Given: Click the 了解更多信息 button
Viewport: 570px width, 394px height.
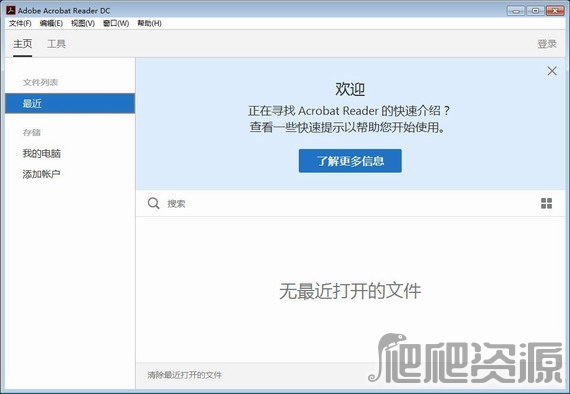Looking at the screenshot, I should pyautogui.click(x=350, y=161).
